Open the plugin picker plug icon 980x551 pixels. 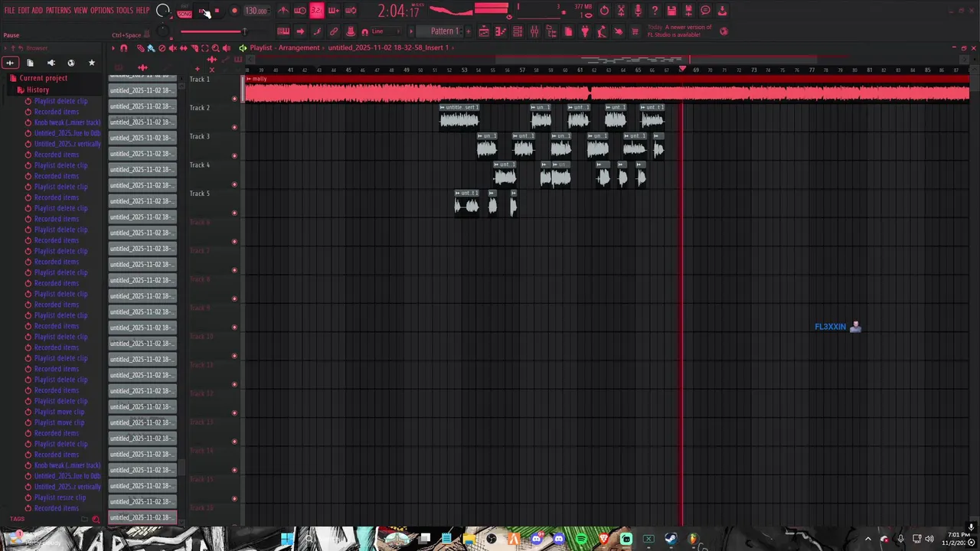585,31
